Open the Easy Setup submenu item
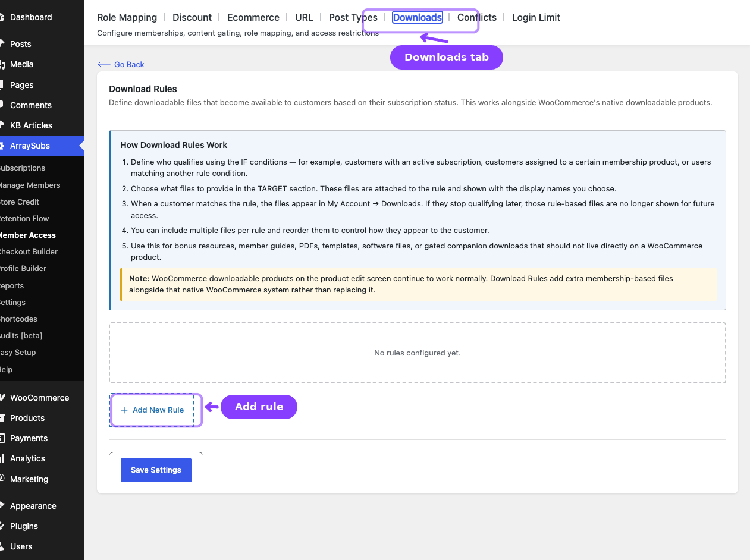This screenshot has height=560, width=750. point(18,352)
